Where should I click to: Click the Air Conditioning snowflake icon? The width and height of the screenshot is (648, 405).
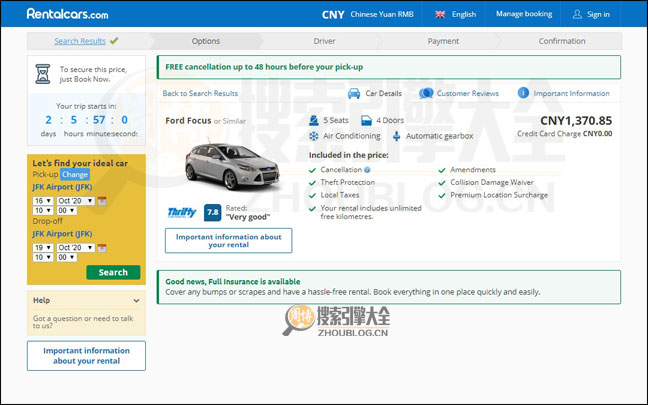coord(314,136)
